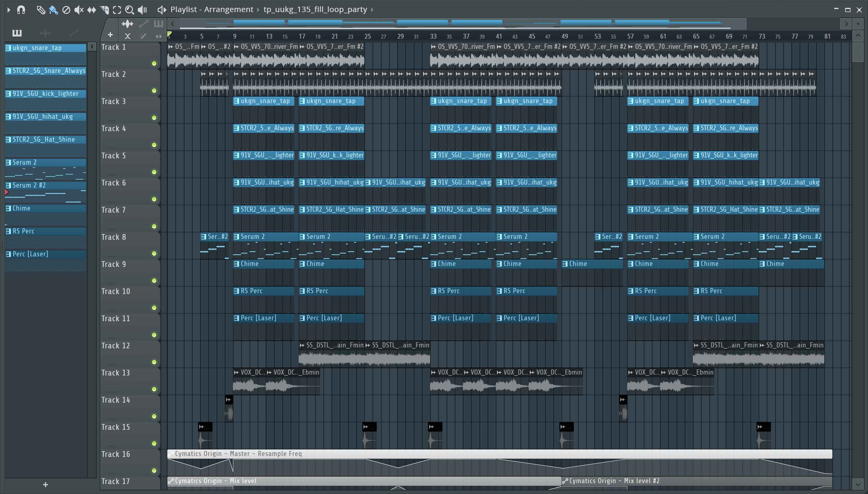Click bar 33 on the timeline ruler

(433, 36)
